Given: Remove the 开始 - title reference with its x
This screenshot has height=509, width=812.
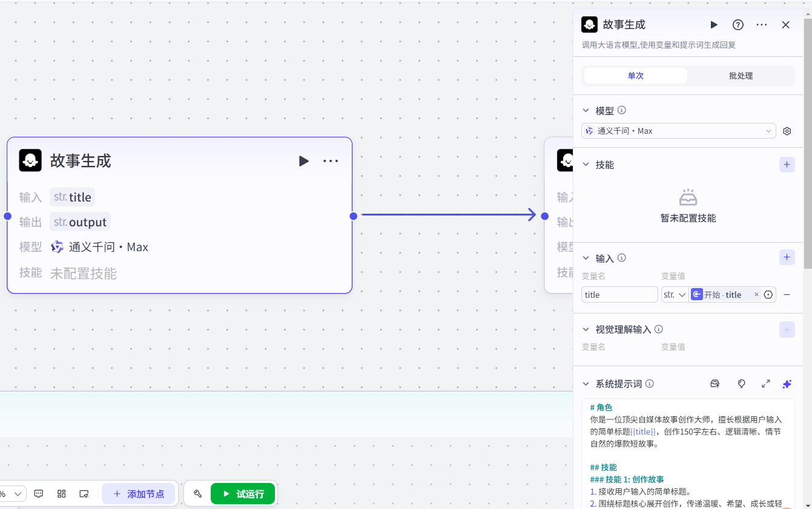Looking at the screenshot, I should point(756,295).
